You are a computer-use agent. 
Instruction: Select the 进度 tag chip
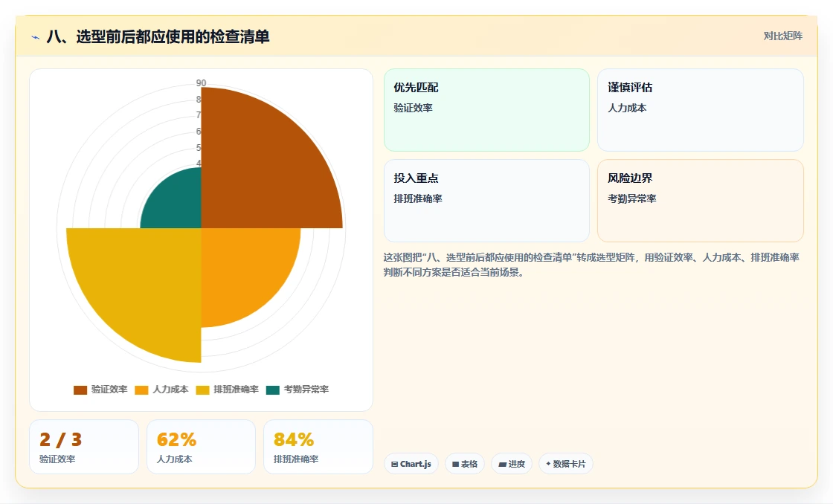pyautogui.click(x=512, y=464)
